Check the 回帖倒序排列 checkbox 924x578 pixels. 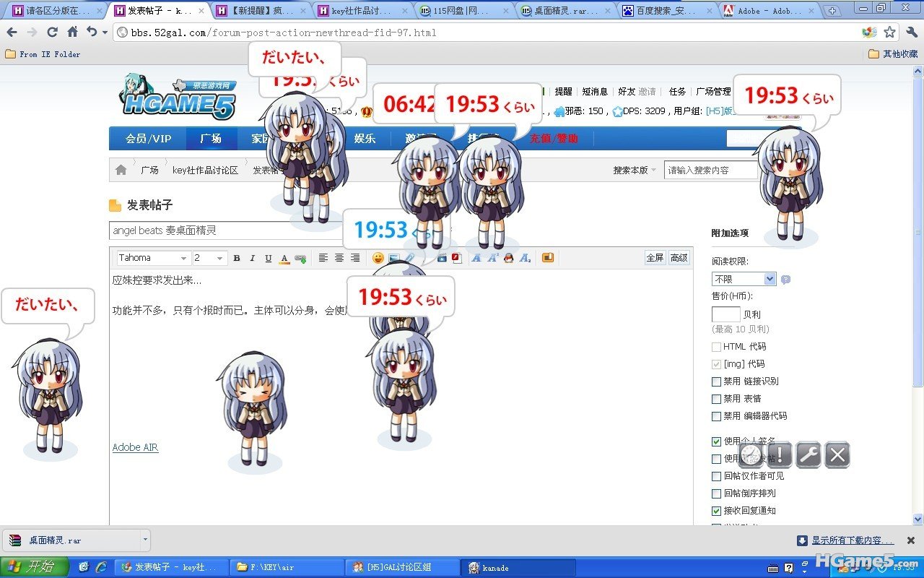716,493
